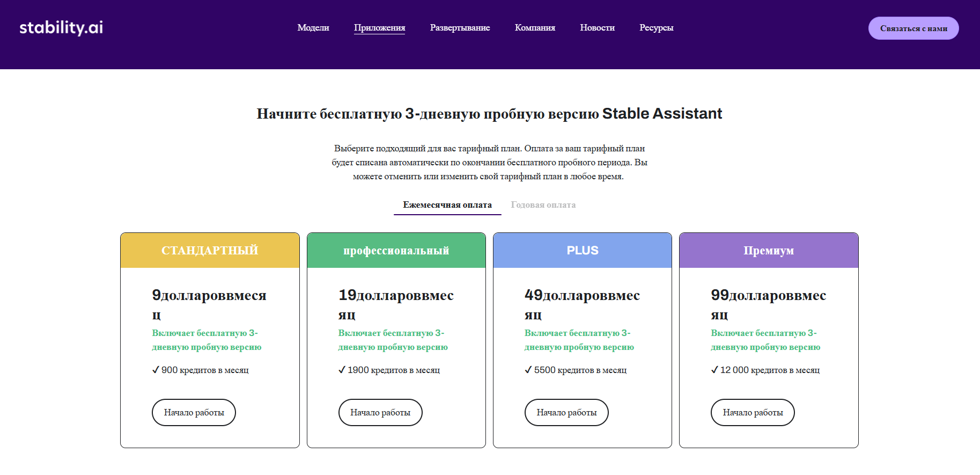
Task: Go to the Новости page
Action: click(597, 28)
